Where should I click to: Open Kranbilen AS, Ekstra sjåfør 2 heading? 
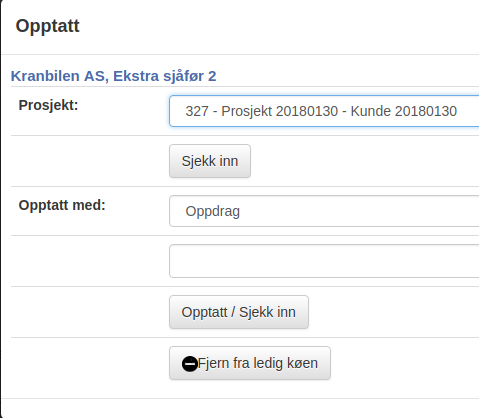point(113,76)
